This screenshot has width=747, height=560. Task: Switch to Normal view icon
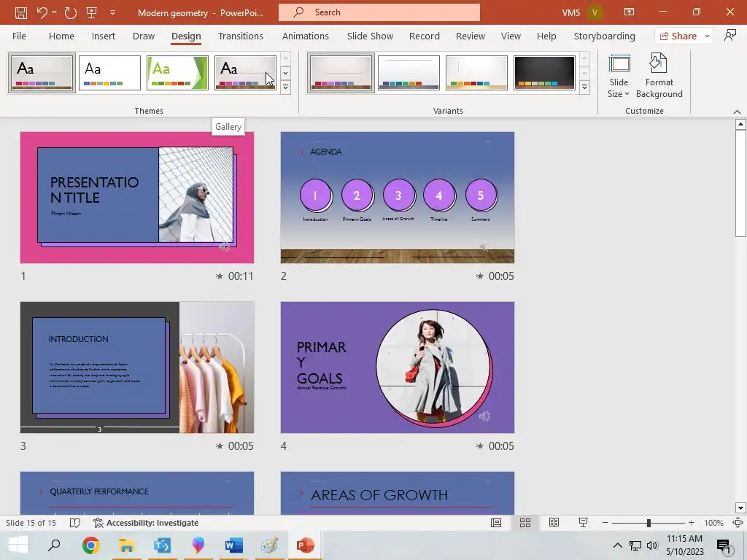(x=496, y=523)
